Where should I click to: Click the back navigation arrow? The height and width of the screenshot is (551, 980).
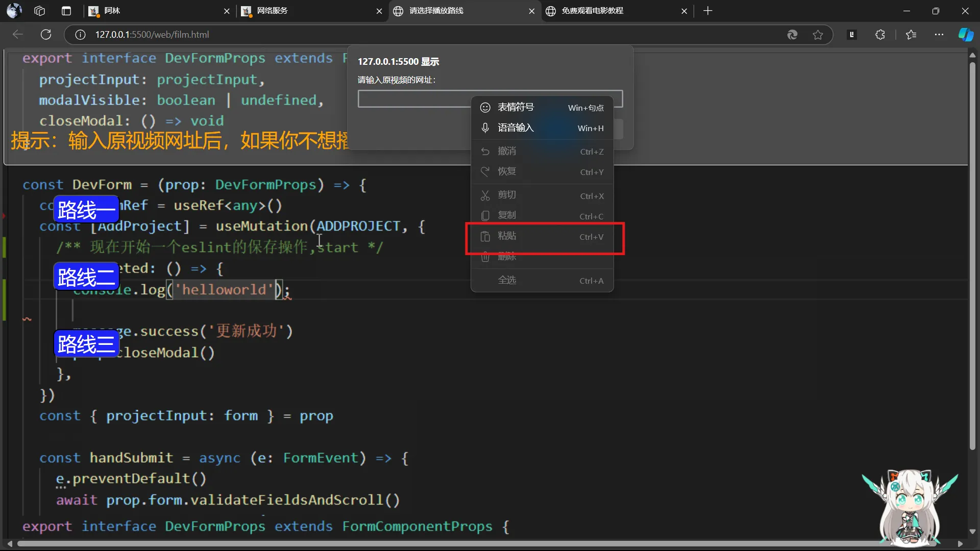[x=18, y=35]
